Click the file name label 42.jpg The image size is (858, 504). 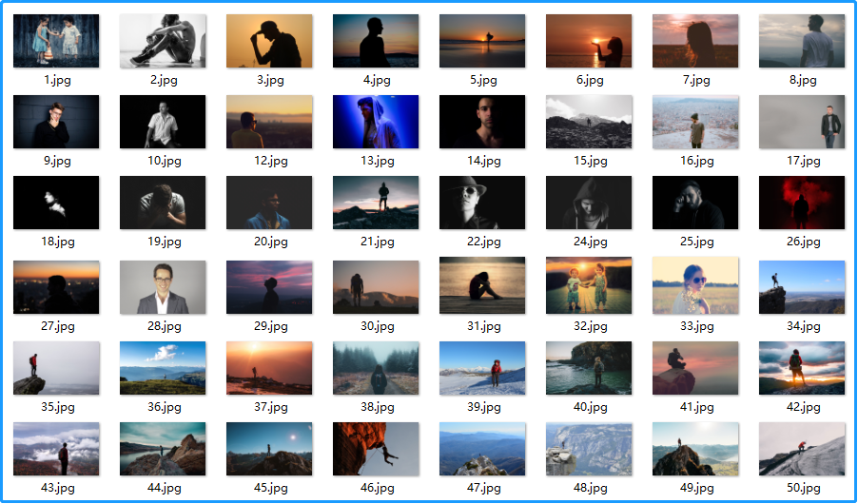pos(803,407)
